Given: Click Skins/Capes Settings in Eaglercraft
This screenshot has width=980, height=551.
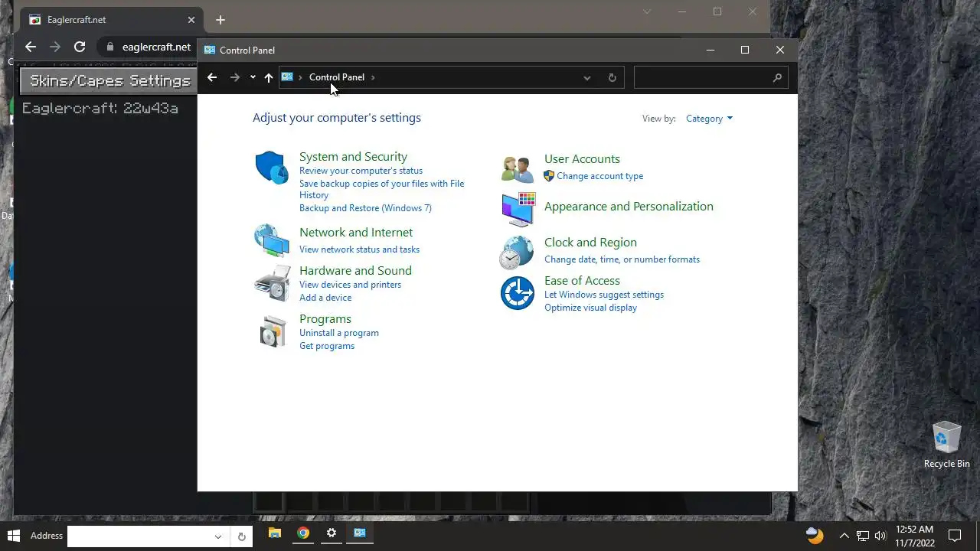Looking at the screenshot, I should 109,80.
